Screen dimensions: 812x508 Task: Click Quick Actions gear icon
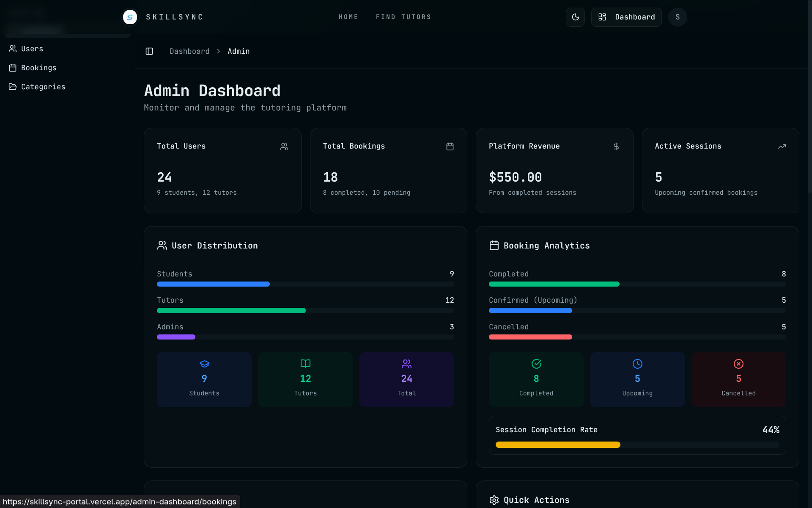494,500
